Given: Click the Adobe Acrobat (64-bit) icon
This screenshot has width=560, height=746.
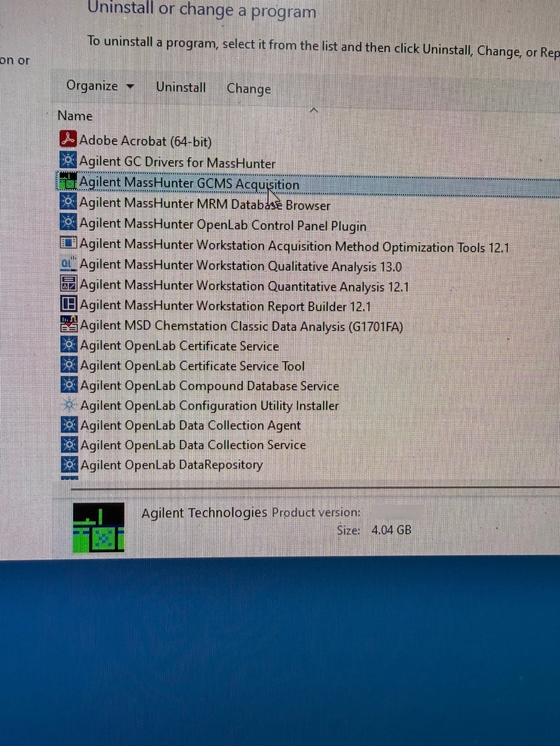Looking at the screenshot, I should pyautogui.click(x=68, y=139).
